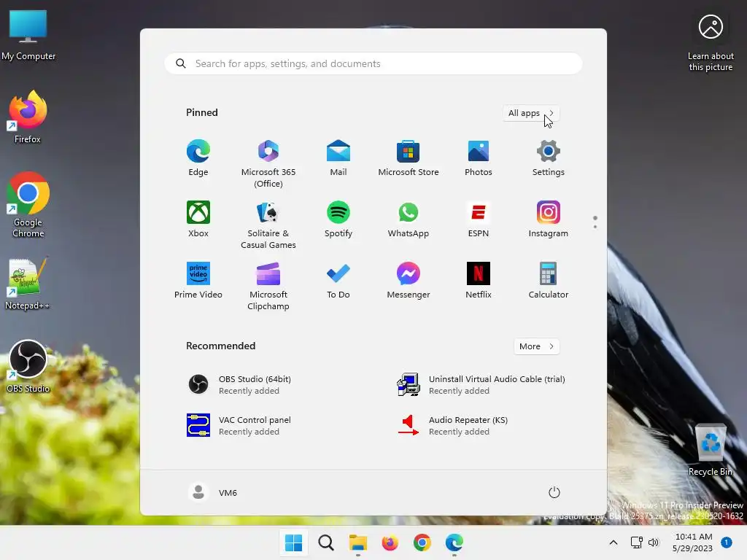
Task: Open the VM6 user account menu
Action: click(x=213, y=492)
